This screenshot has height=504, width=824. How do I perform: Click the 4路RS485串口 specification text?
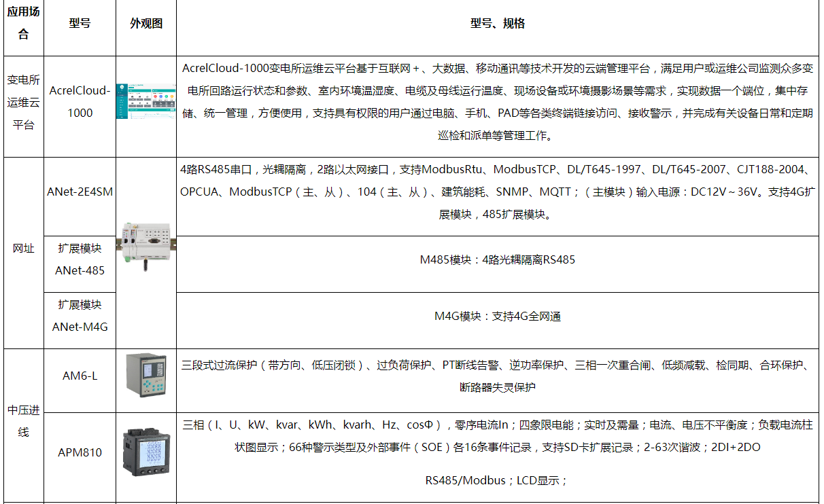tap(498, 192)
